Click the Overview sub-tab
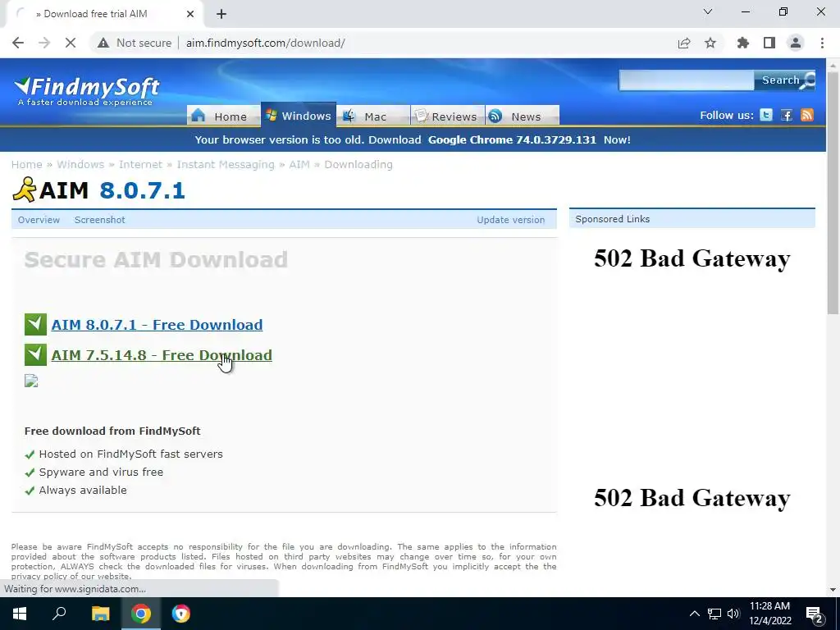This screenshot has height=630, width=840. coord(39,220)
